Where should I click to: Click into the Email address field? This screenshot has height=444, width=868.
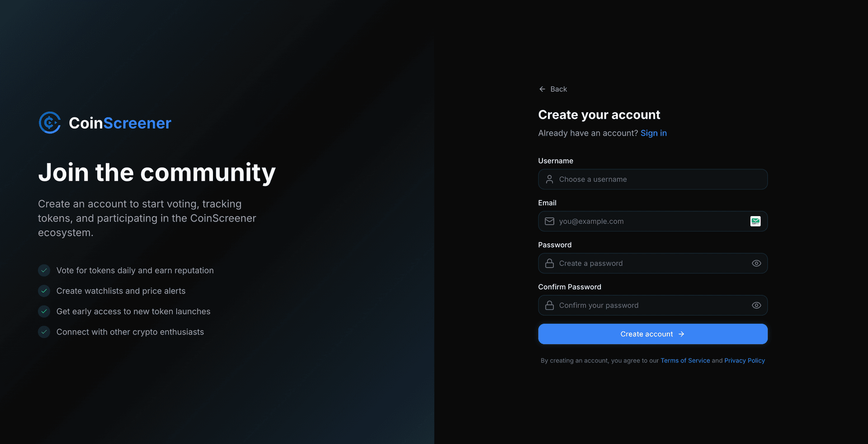pyautogui.click(x=651, y=222)
